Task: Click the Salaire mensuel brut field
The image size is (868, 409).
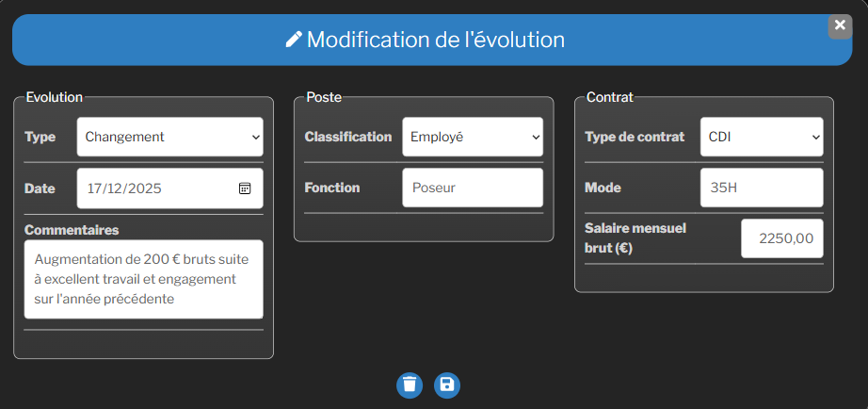Action: pos(781,238)
